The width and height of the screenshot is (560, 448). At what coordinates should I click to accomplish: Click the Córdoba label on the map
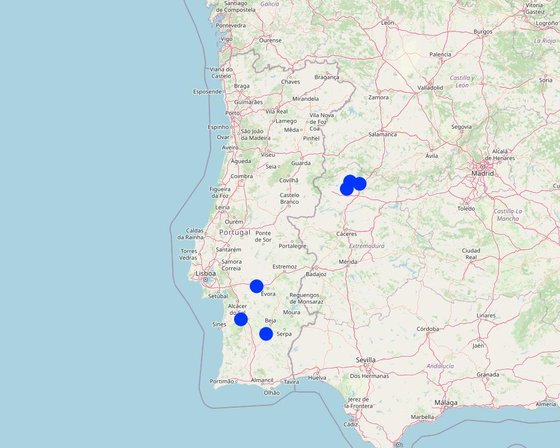[428, 329]
